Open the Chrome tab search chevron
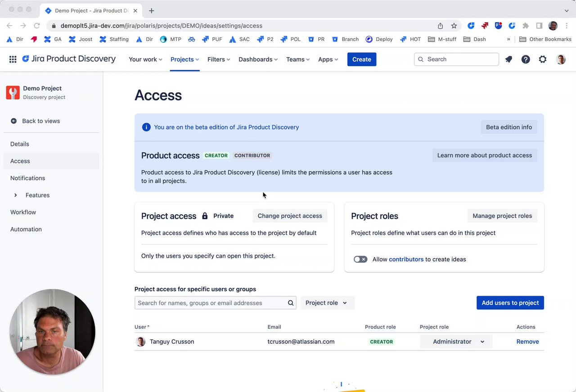This screenshot has width=576, height=392. 567,10
